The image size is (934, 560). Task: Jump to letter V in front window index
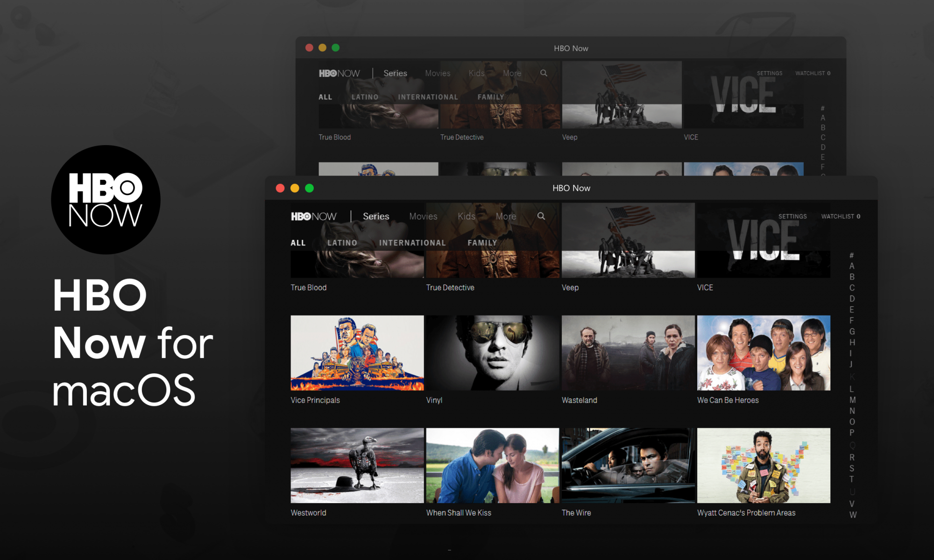[x=852, y=504]
